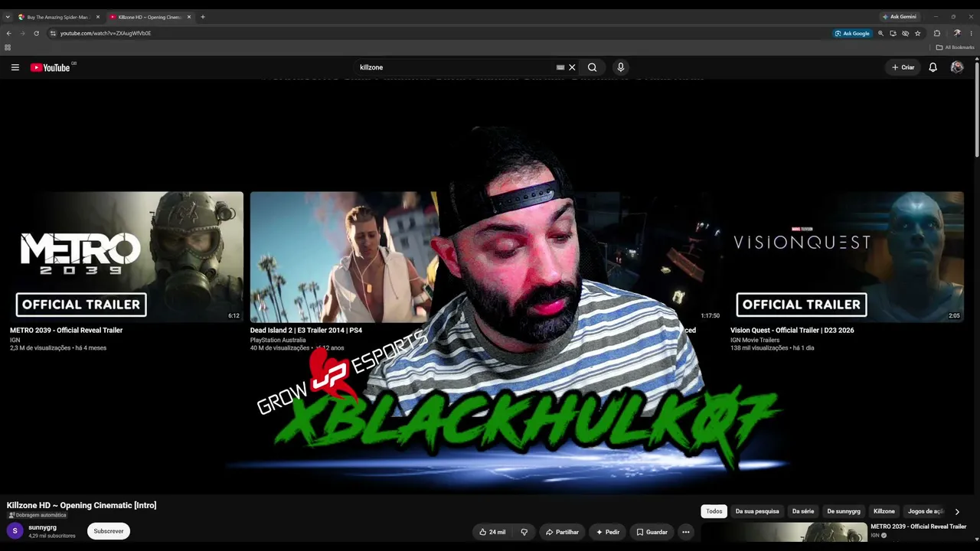The height and width of the screenshot is (551, 980).
Task: Open the IGN Movie Trailers channel link
Action: point(755,340)
